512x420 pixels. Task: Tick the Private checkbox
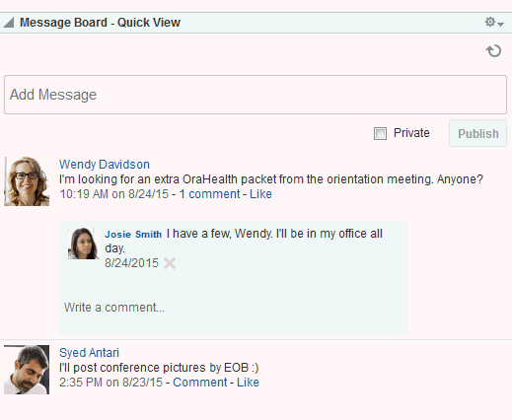[380, 133]
